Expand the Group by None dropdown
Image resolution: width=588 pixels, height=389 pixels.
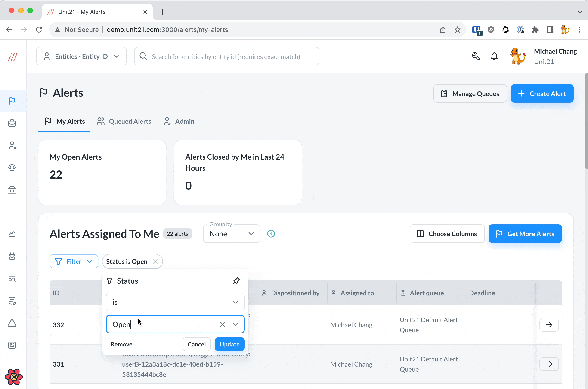click(232, 234)
